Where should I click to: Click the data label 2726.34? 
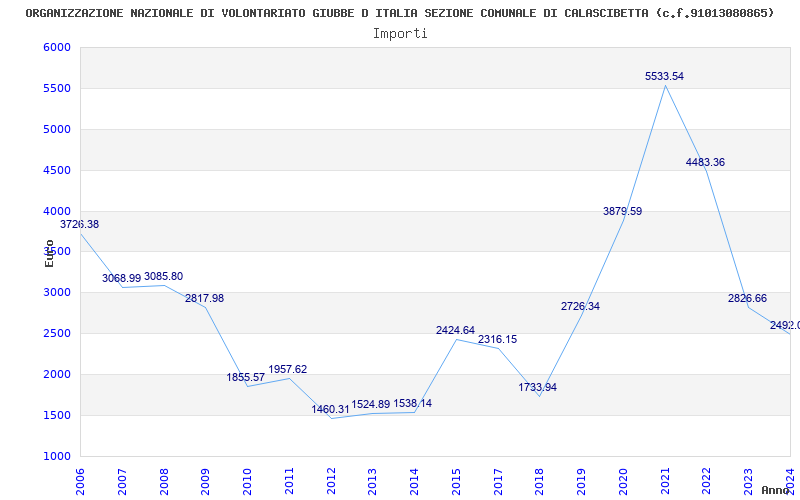(581, 307)
